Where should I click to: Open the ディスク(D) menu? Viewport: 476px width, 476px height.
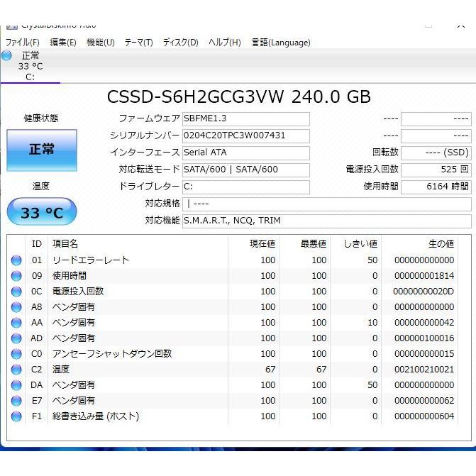coord(181,42)
